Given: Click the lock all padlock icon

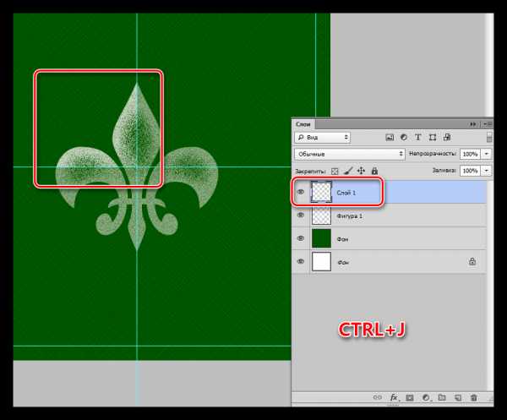Looking at the screenshot, I should [x=373, y=171].
